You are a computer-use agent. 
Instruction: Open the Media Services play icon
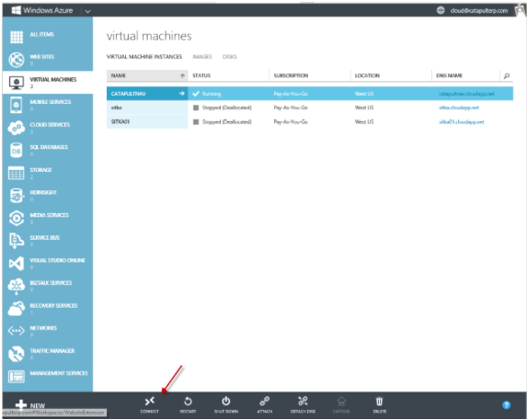(x=17, y=218)
